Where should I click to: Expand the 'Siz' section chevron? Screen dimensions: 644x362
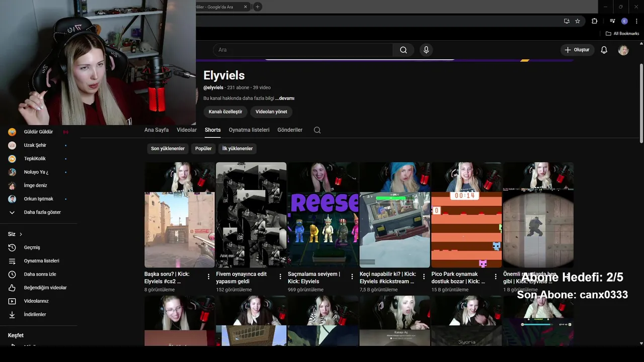tap(21, 234)
